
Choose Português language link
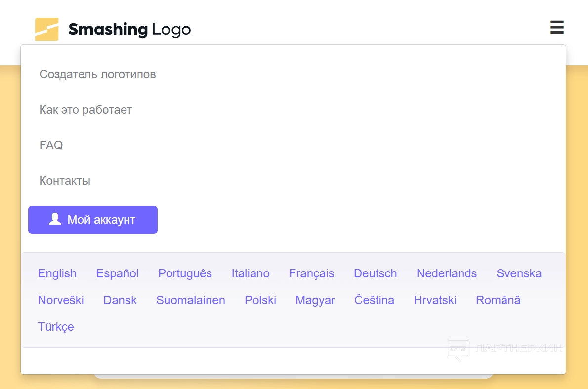pyautogui.click(x=185, y=273)
